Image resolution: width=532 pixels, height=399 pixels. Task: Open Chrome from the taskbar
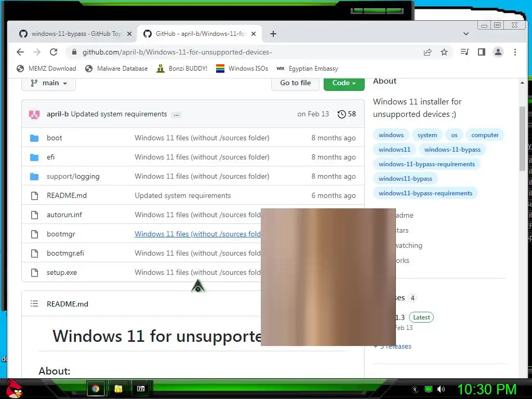pyautogui.click(x=96, y=389)
